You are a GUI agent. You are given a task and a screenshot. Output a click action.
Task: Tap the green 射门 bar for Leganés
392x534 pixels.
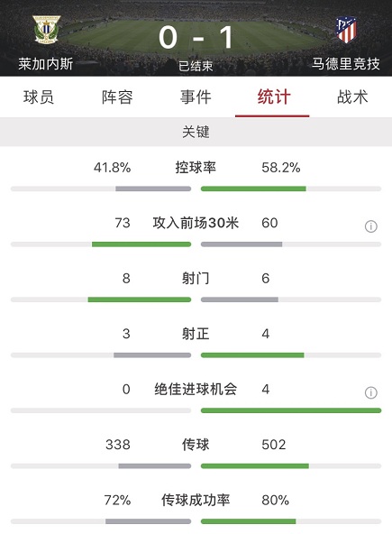140,299
